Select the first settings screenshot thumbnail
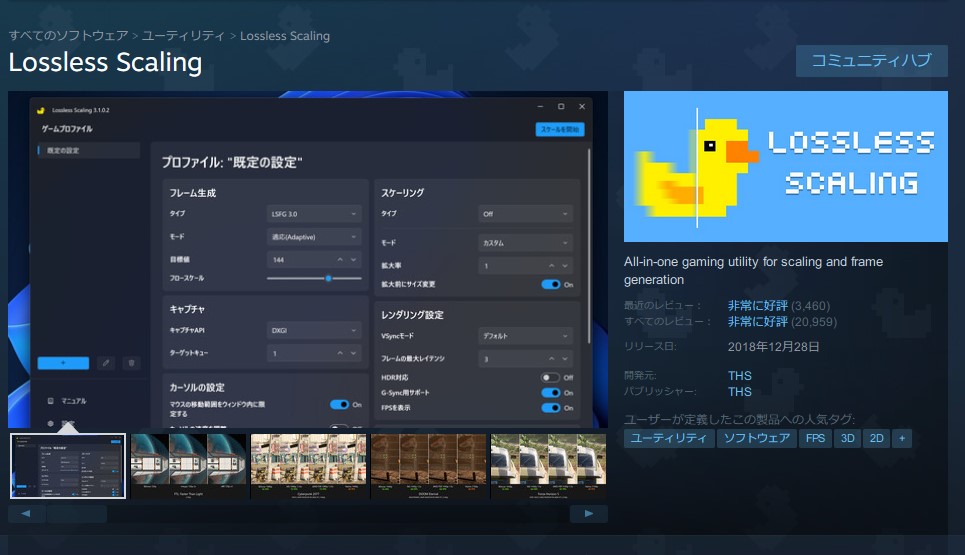The image size is (965, 555). (x=68, y=466)
